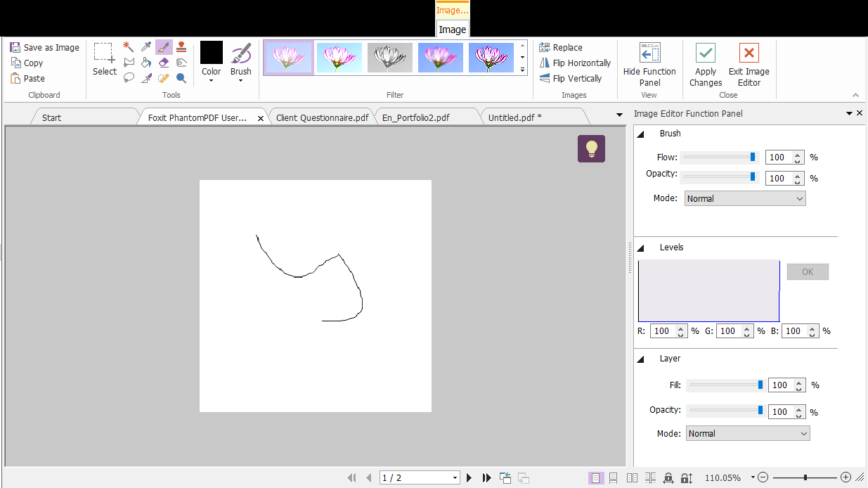The width and height of the screenshot is (868, 488).
Task: Expand the filter gallery list
Action: (522, 70)
